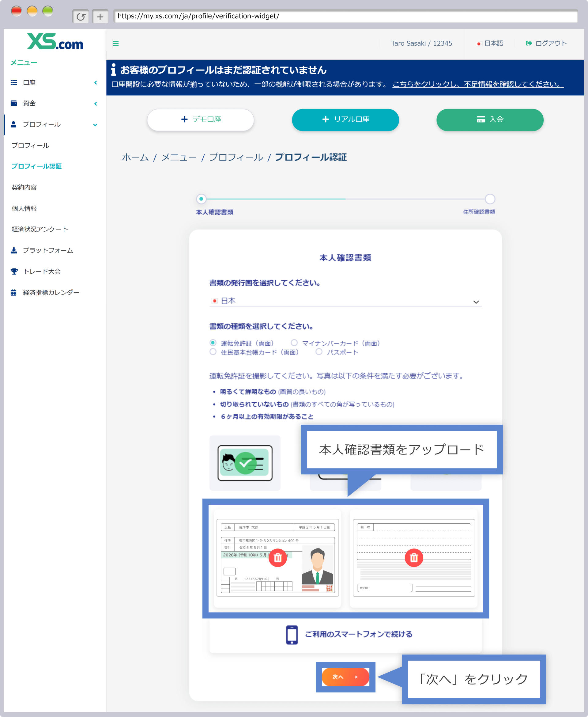Click the smartphone icon beside ご利用のスマートフォンで続ける
This screenshot has width=588, height=717.
pyautogui.click(x=292, y=635)
